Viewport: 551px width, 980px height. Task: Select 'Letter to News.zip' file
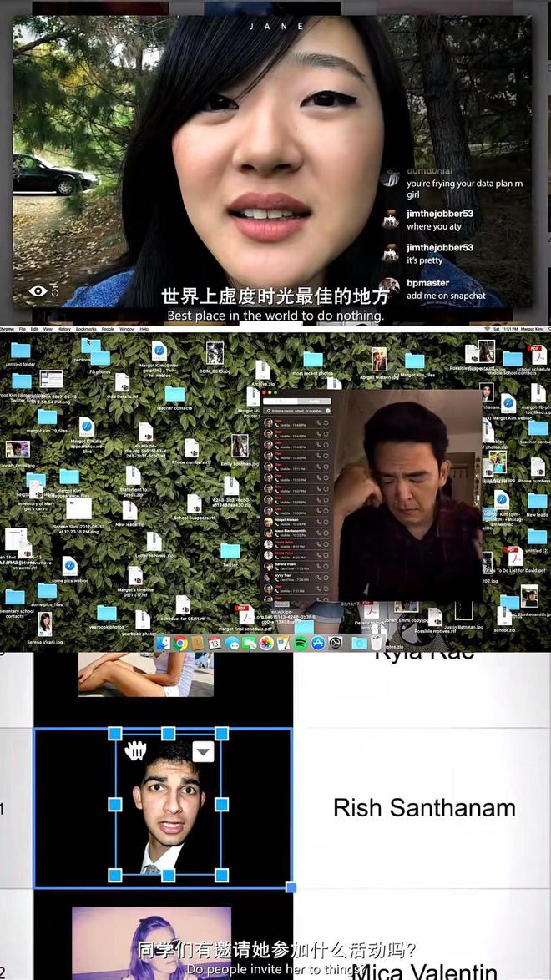point(154,541)
